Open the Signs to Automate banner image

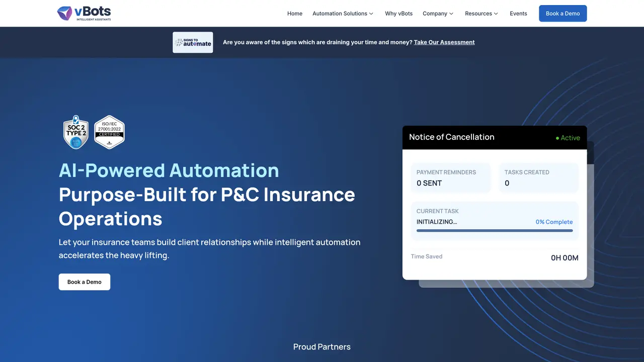(x=193, y=42)
